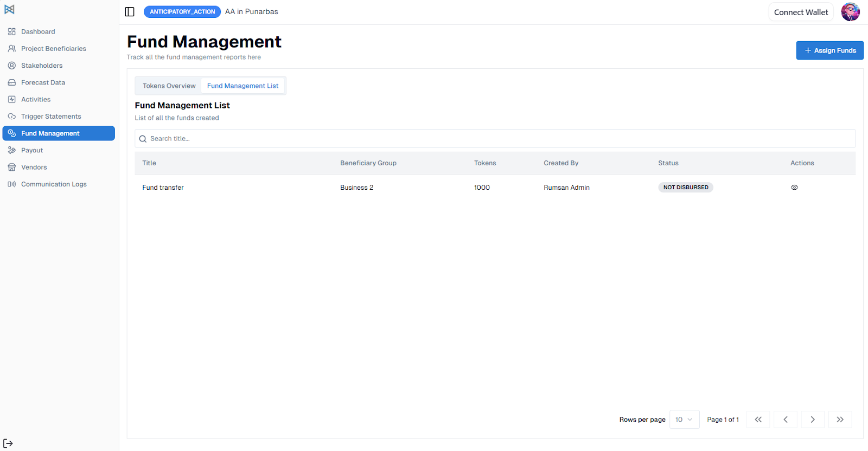Click 1000 tokens value
The height and width of the screenshot is (451, 868).
point(482,188)
